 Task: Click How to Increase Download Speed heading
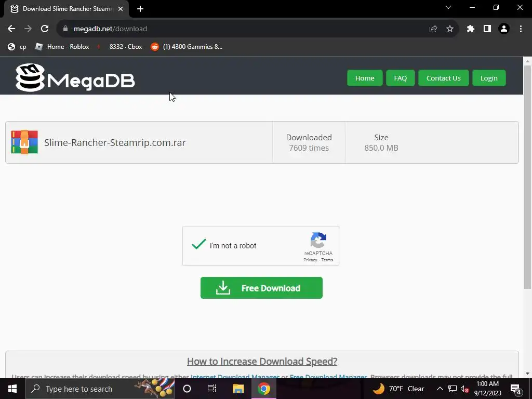[x=262, y=362]
